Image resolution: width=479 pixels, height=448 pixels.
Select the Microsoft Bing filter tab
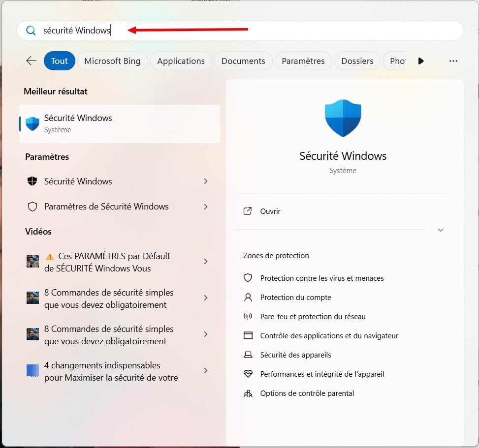(x=112, y=61)
